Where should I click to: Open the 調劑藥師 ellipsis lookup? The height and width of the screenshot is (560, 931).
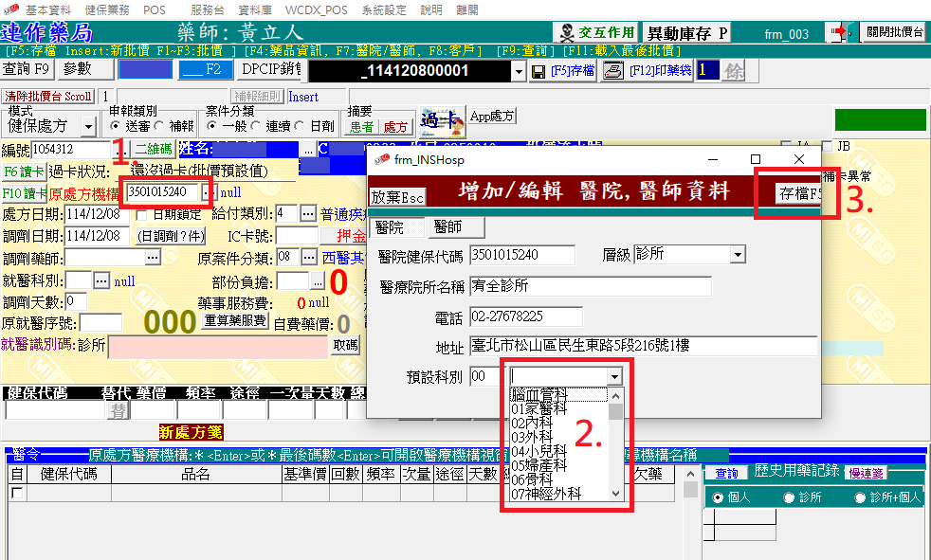[x=153, y=257]
